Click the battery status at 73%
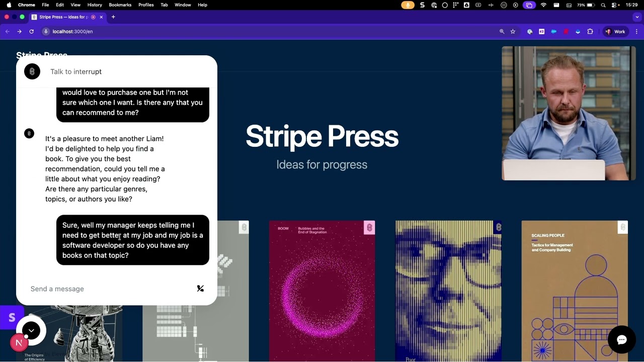 pos(585,5)
